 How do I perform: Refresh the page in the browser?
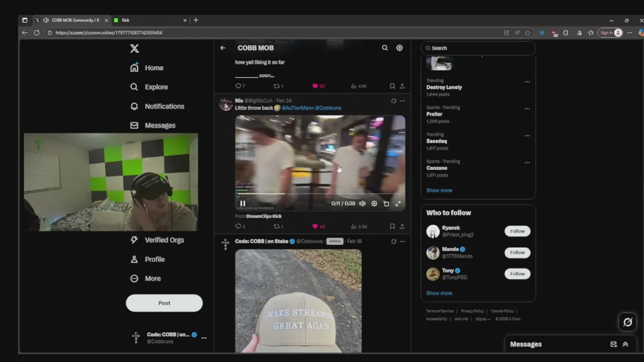tap(36, 33)
